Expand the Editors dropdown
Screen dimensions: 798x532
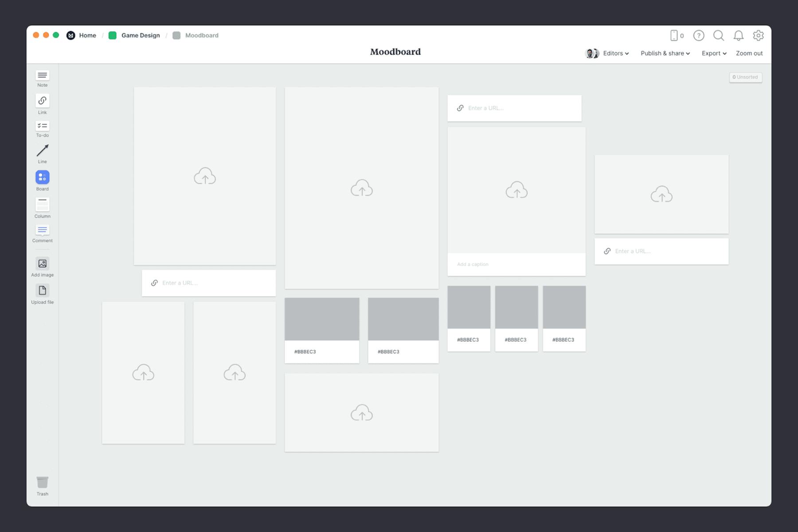[615, 53]
